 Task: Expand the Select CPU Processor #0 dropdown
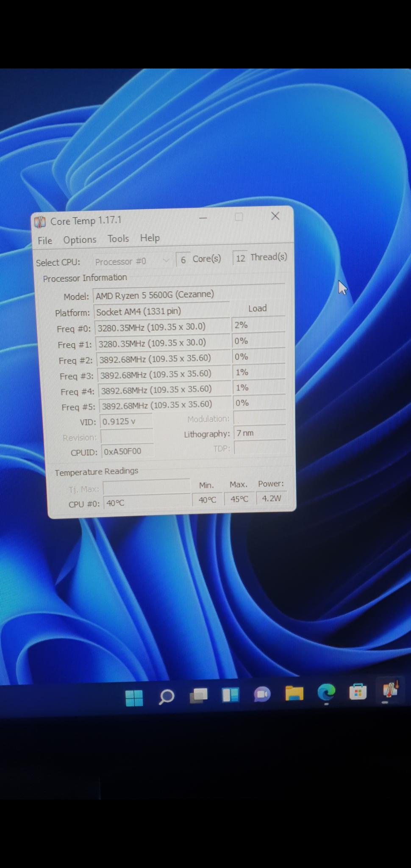132,261
